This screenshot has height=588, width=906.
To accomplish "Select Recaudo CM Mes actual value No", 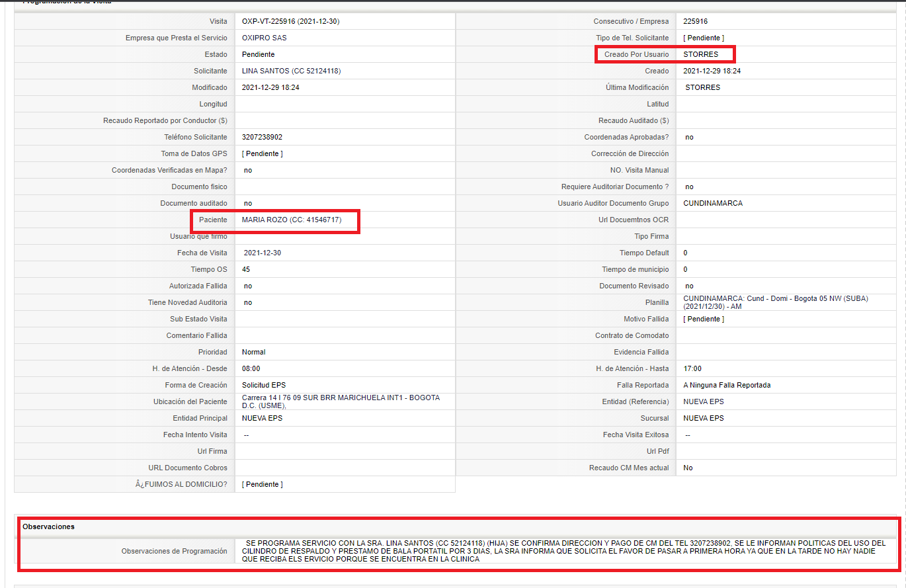I will 688,468.
